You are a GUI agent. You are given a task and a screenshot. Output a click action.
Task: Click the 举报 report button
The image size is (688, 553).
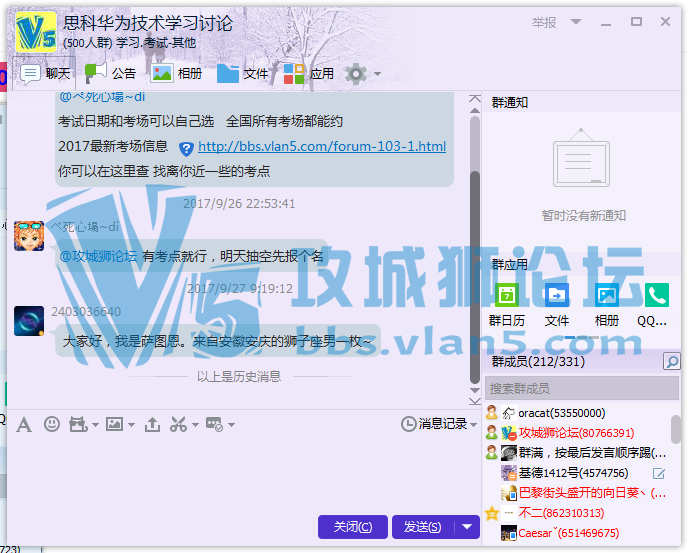pyautogui.click(x=544, y=22)
